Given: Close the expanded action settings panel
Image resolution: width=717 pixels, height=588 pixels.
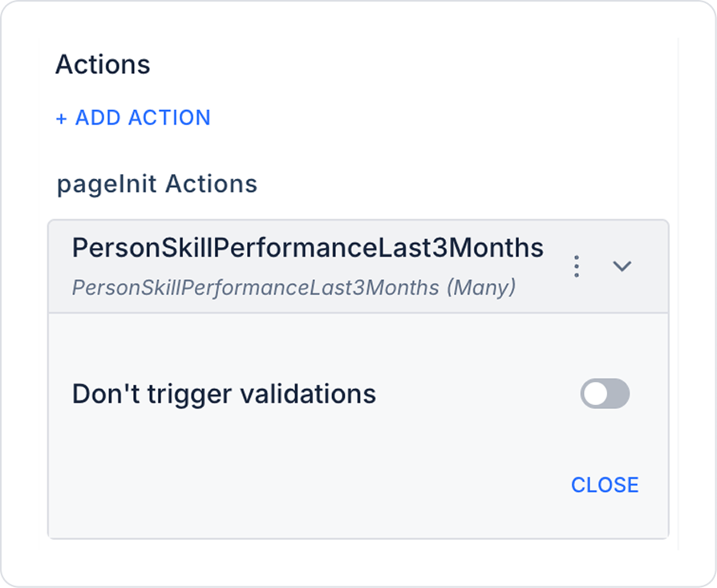Looking at the screenshot, I should (x=605, y=485).
